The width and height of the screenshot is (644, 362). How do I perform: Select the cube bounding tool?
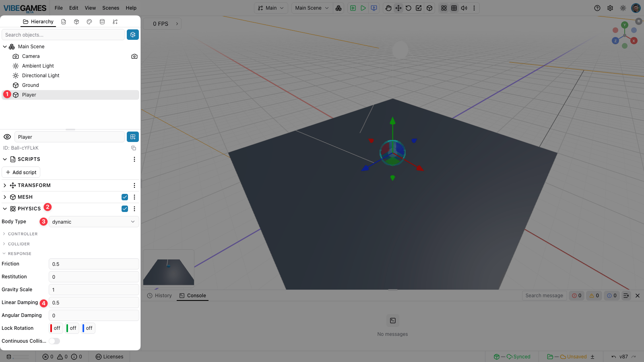(429, 8)
